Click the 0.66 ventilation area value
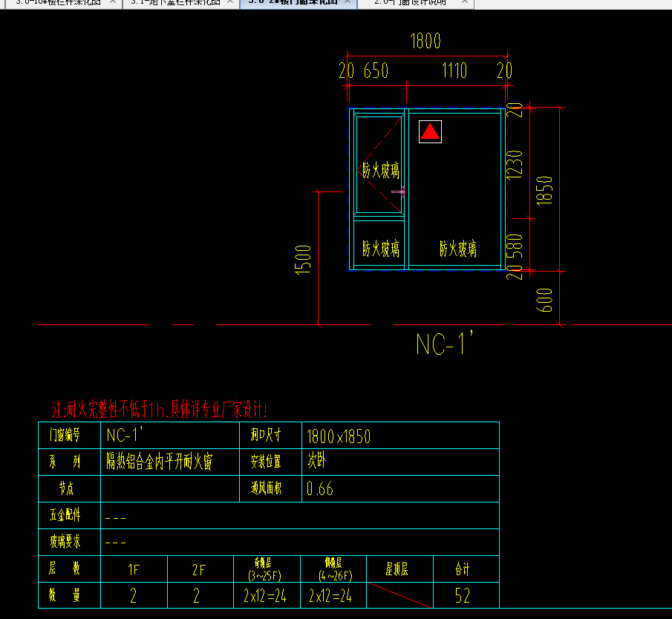The image size is (672, 619). coord(320,489)
